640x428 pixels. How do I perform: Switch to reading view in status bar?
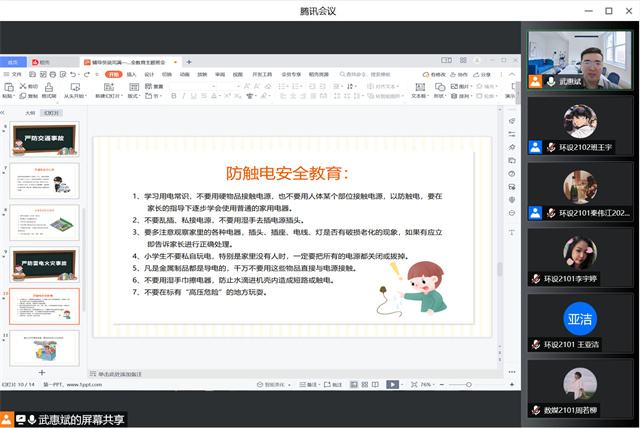(375, 384)
